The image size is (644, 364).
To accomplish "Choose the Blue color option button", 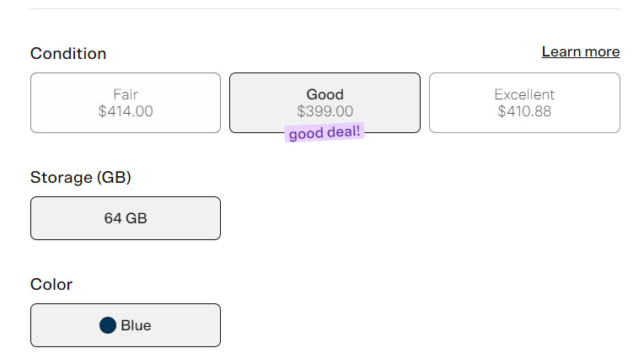I will [126, 325].
